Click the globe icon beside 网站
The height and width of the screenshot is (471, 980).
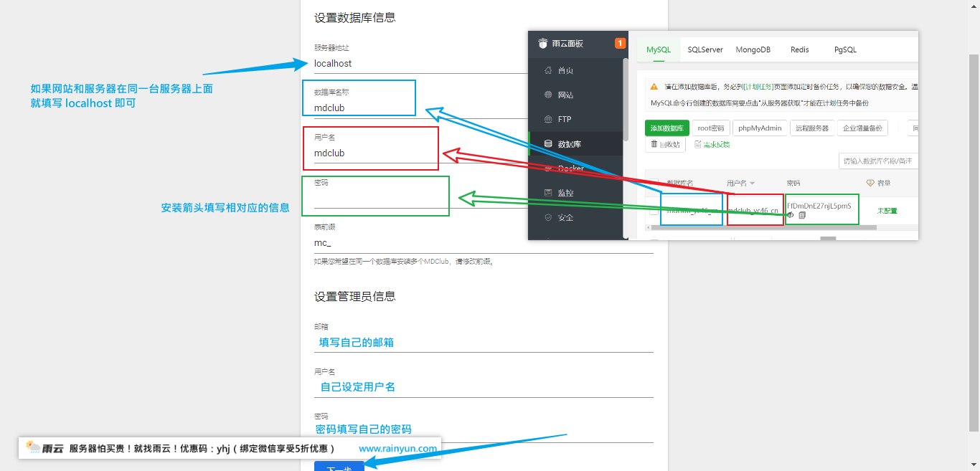[549, 95]
